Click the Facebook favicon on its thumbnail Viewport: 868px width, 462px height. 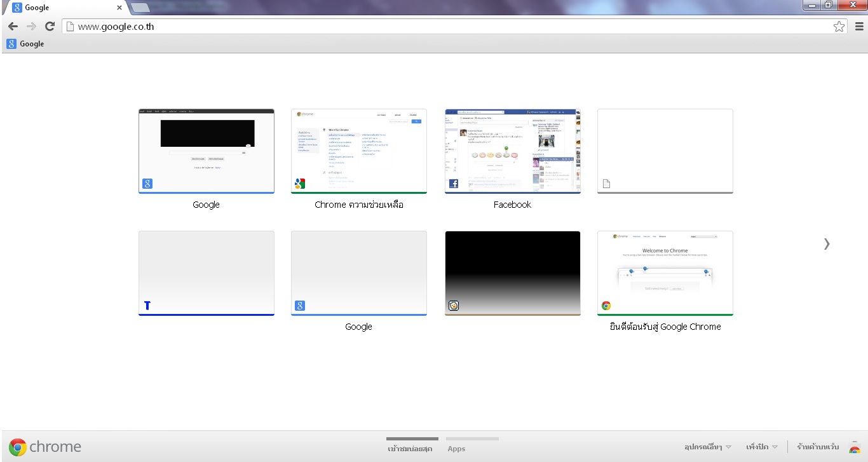pos(454,184)
